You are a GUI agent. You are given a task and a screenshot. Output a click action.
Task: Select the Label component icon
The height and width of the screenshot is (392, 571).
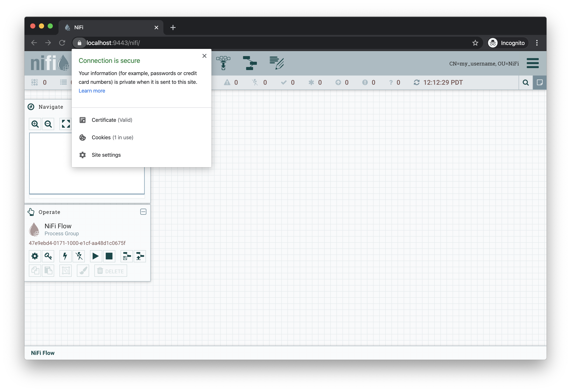click(x=277, y=63)
